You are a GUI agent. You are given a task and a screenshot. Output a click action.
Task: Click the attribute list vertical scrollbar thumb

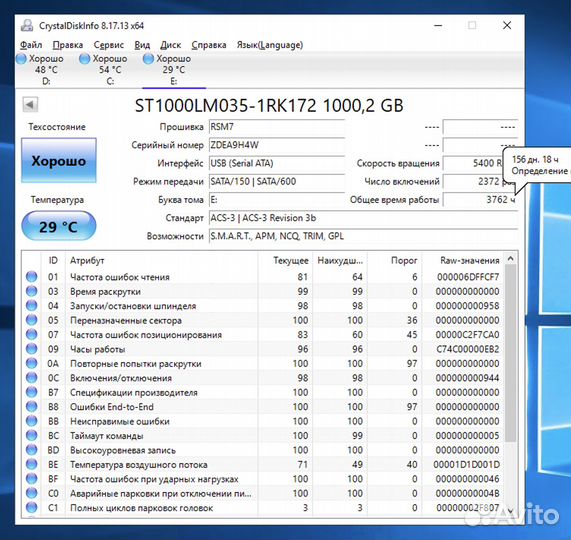pyautogui.click(x=511, y=353)
